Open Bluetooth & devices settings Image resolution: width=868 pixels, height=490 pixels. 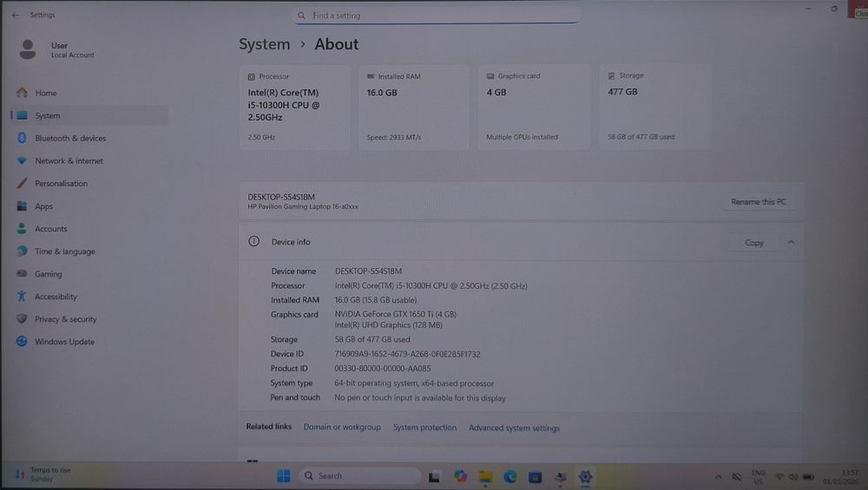pyautogui.click(x=89, y=138)
